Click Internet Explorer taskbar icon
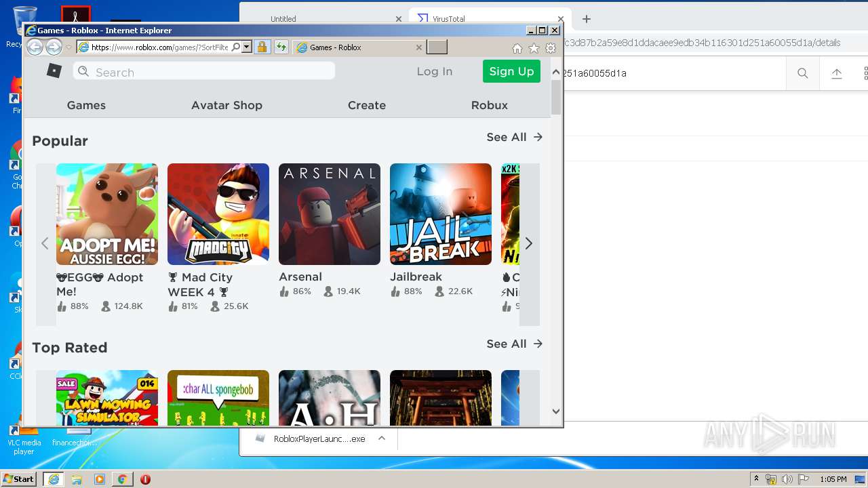 [54, 479]
